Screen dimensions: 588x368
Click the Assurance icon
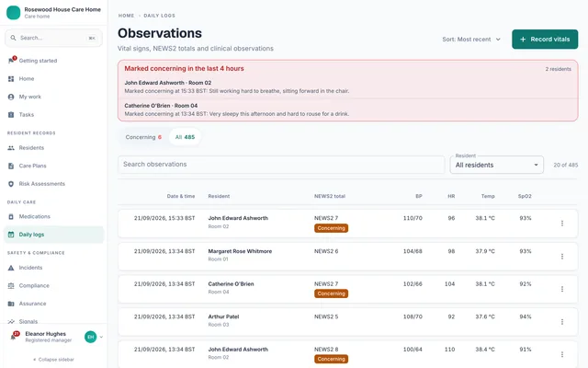tap(11, 304)
